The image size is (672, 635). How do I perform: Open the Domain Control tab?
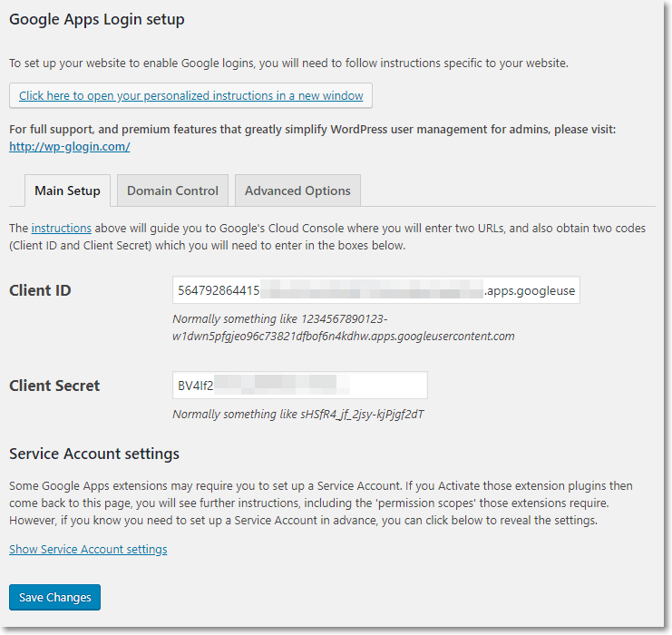tap(172, 190)
